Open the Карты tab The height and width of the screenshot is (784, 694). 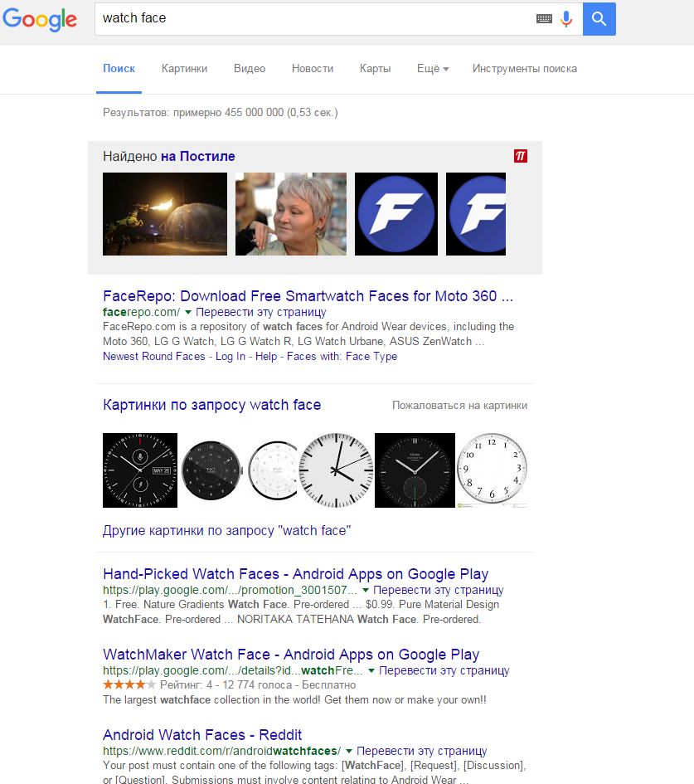coord(376,69)
